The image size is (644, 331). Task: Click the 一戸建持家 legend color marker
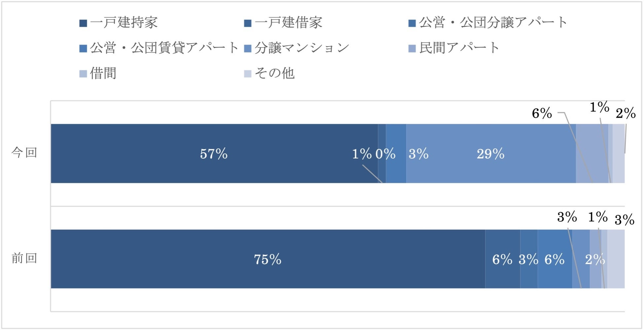pos(83,23)
